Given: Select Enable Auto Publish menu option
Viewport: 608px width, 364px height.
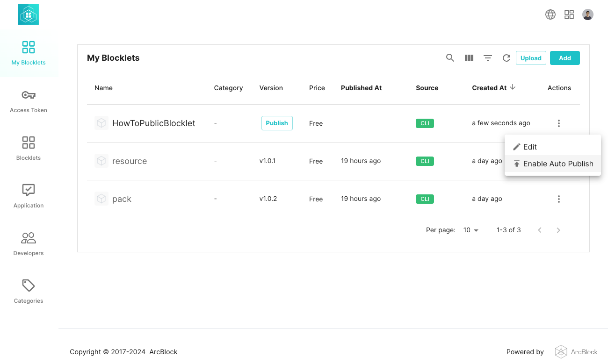Looking at the screenshot, I should (x=553, y=164).
